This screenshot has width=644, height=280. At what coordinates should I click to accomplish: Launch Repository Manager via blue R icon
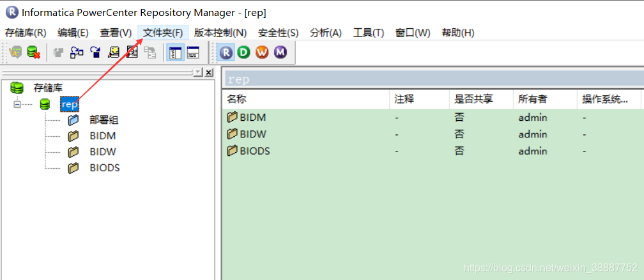pyautogui.click(x=226, y=52)
